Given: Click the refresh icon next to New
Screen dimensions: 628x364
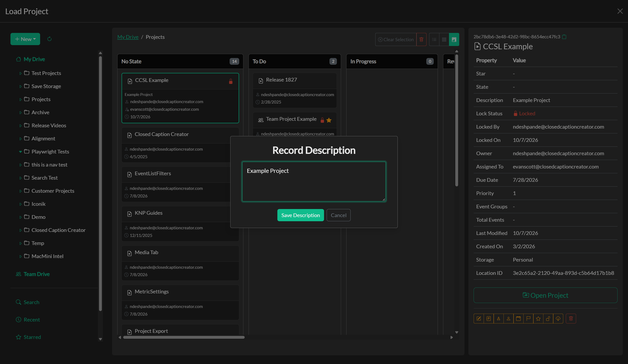Looking at the screenshot, I should point(49,39).
